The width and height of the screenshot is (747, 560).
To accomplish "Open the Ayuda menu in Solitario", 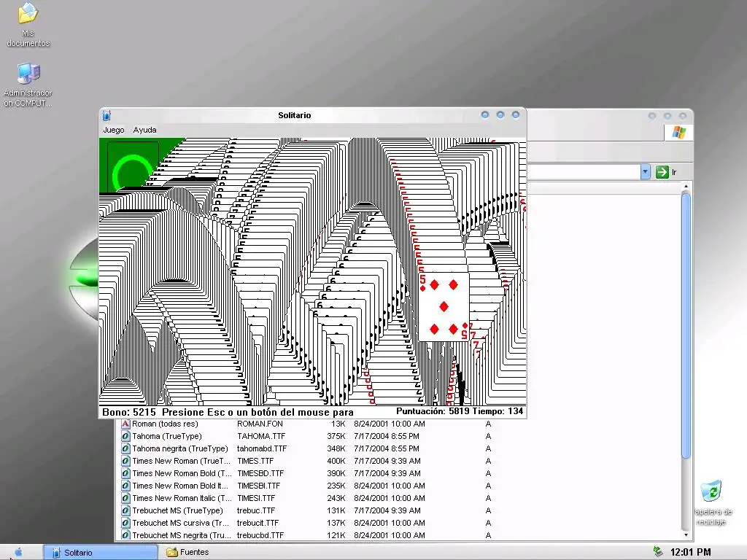I will (145, 130).
